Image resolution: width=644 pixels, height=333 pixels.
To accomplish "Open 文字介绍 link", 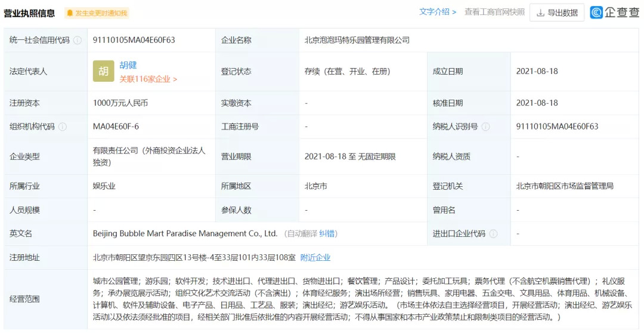I will pyautogui.click(x=438, y=12).
